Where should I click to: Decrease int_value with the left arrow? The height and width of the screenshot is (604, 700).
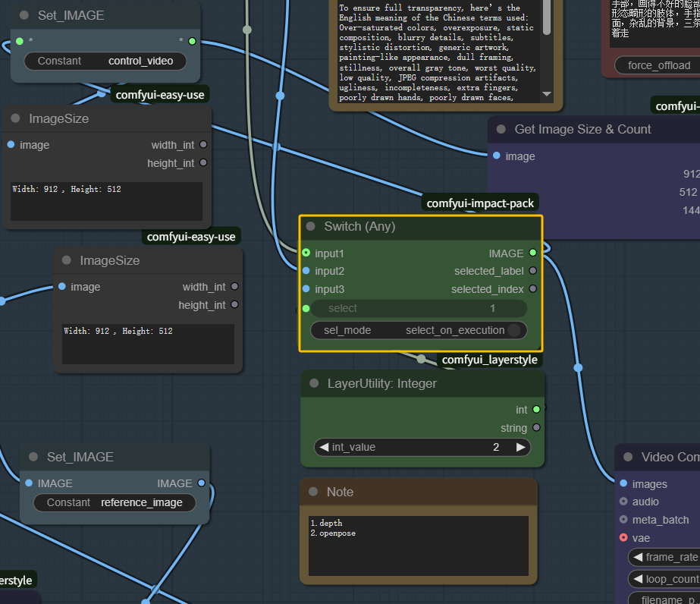324,447
